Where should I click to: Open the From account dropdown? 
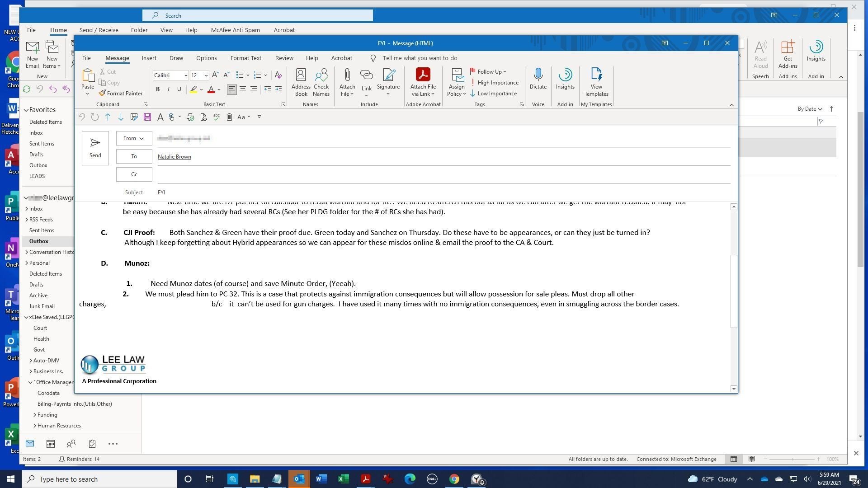tap(134, 138)
